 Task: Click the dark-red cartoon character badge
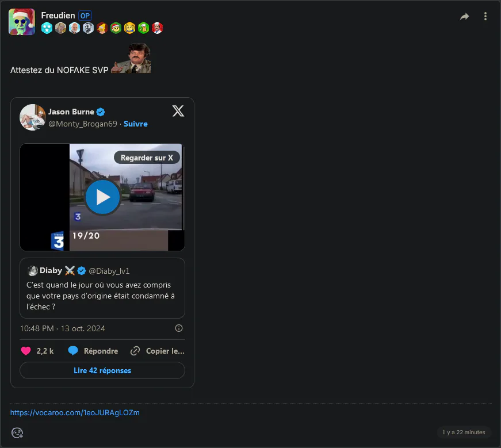coord(102,28)
